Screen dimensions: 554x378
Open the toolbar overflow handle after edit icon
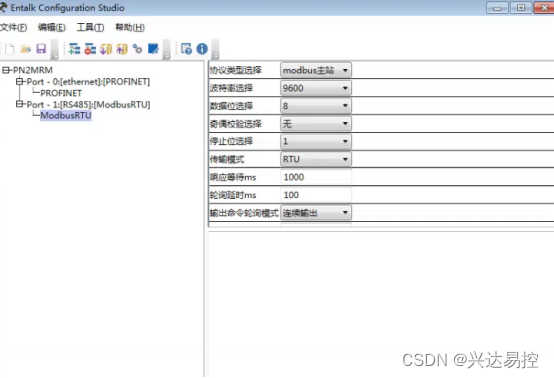[x=167, y=49]
